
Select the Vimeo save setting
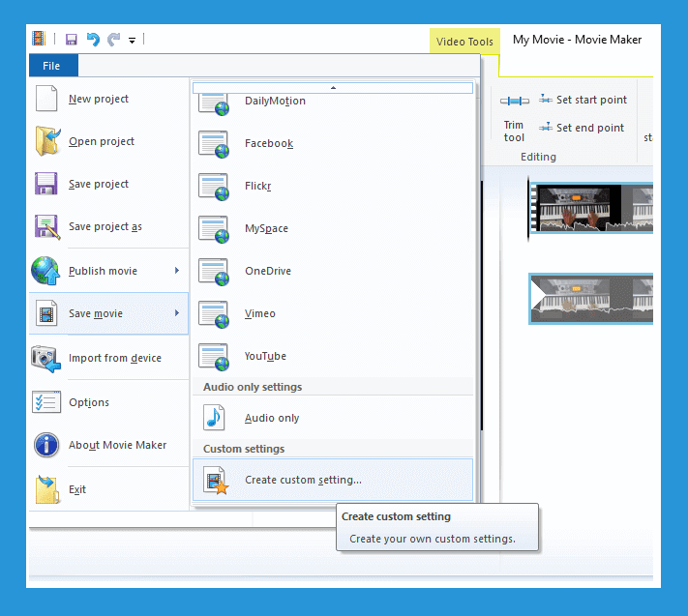(x=333, y=313)
